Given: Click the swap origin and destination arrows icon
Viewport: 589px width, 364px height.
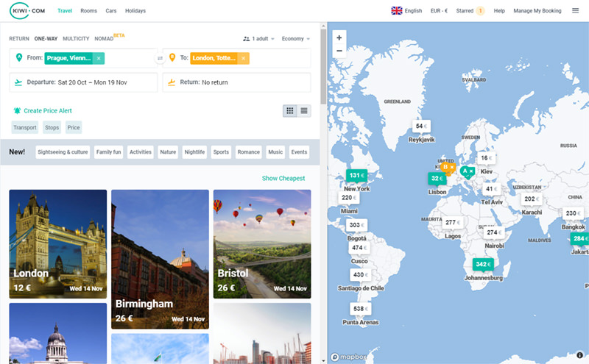Looking at the screenshot, I should coord(160,59).
